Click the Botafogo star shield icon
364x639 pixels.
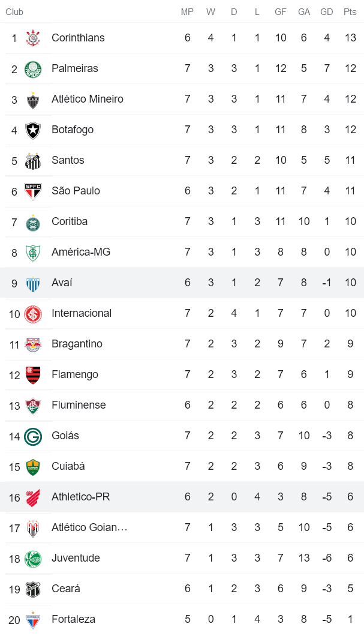(33, 130)
